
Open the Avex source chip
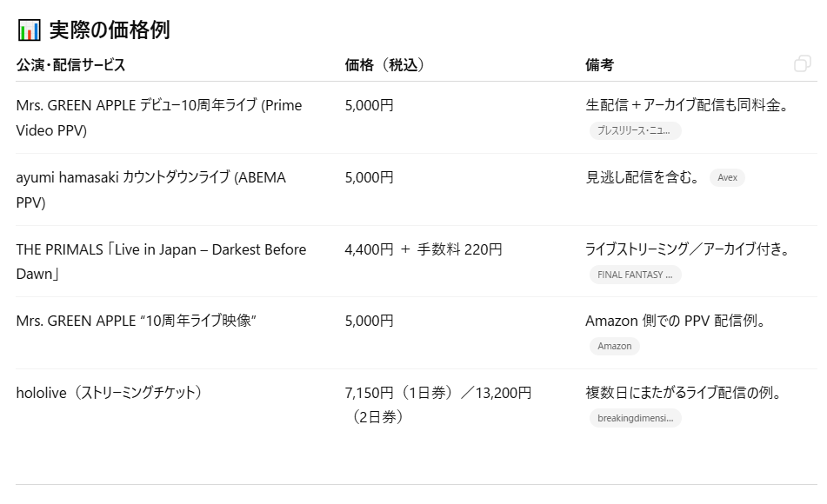click(727, 178)
